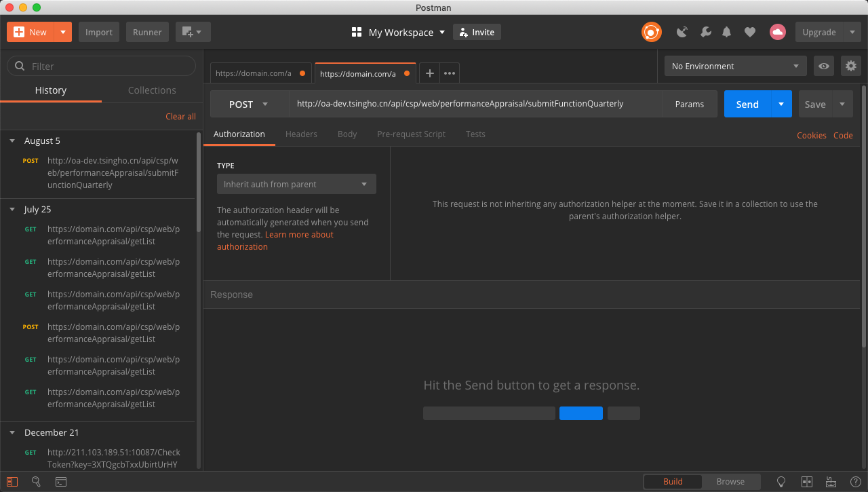Collapse the July 25 history group
This screenshot has width=868, height=492.
point(12,210)
